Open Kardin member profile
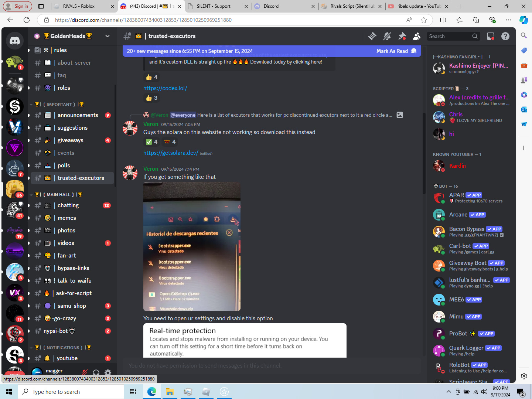 click(x=471, y=166)
